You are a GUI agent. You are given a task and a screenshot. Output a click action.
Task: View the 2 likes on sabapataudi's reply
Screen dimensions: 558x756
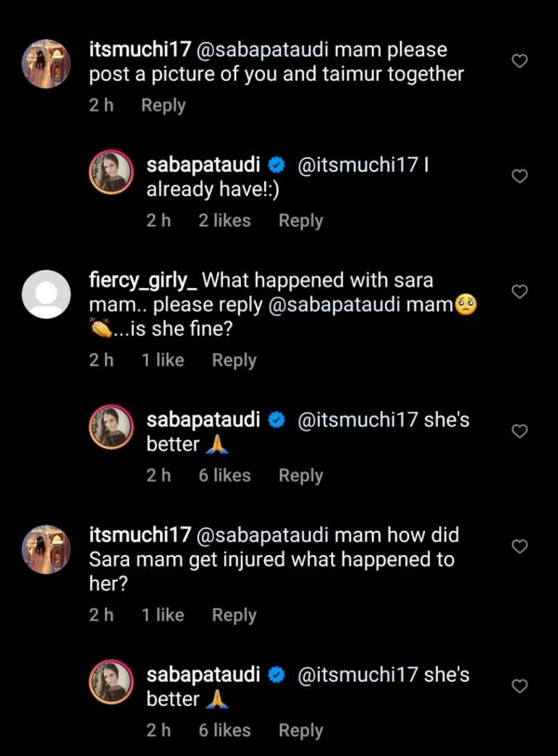tap(224, 220)
